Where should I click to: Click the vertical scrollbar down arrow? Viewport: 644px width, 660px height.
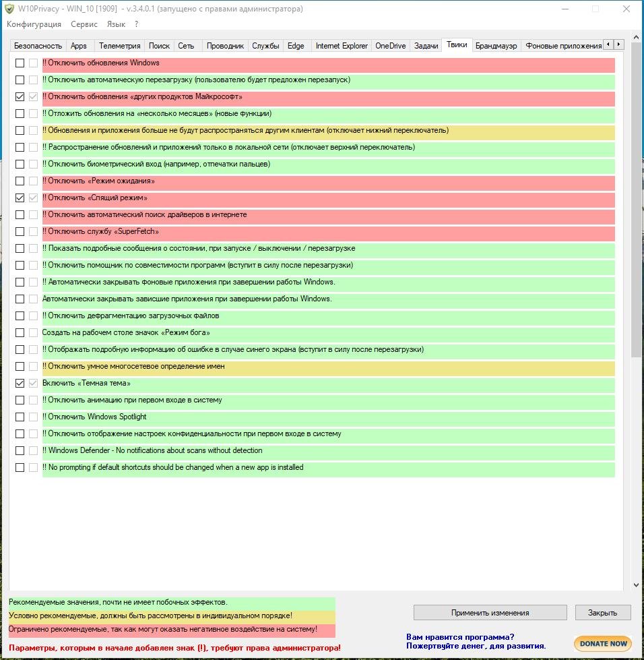click(x=636, y=586)
